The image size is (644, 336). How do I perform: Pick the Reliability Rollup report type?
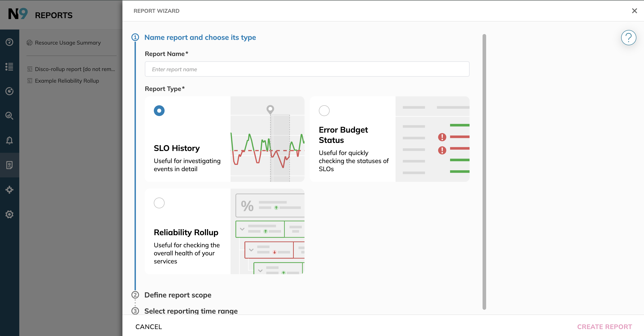click(x=159, y=203)
